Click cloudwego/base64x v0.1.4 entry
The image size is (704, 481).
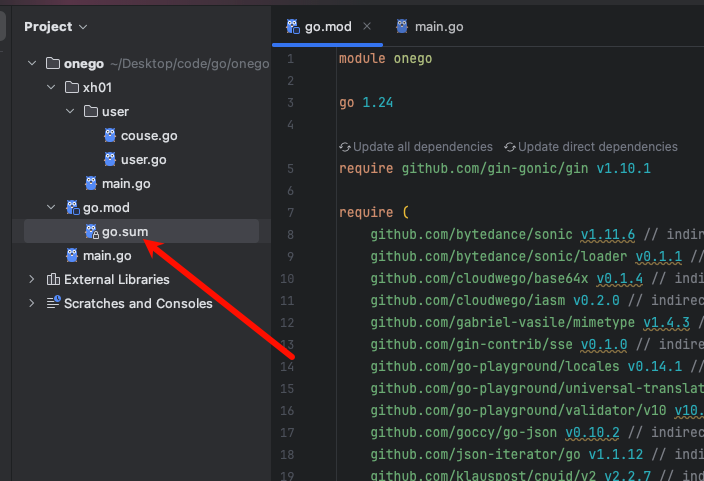click(506, 278)
